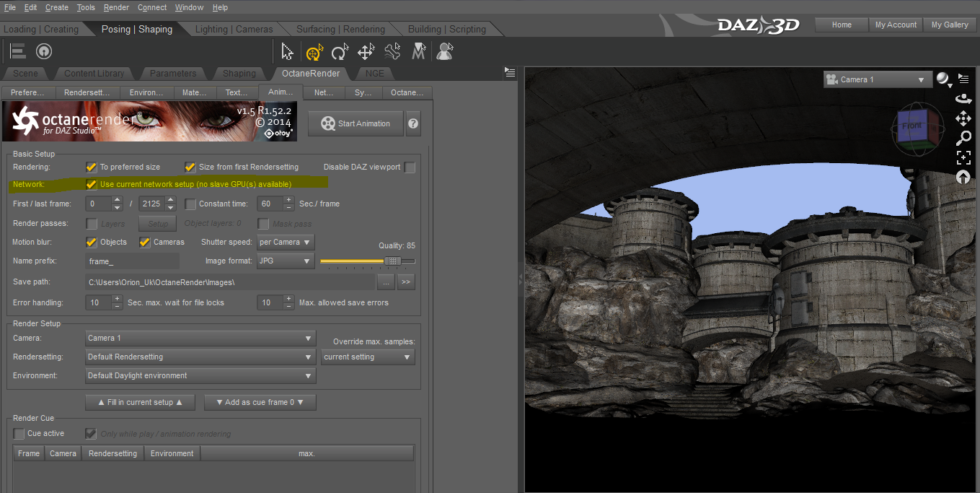The width and height of the screenshot is (980, 493).
Task: Click the Front view cube in viewport
Action: (x=912, y=127)
